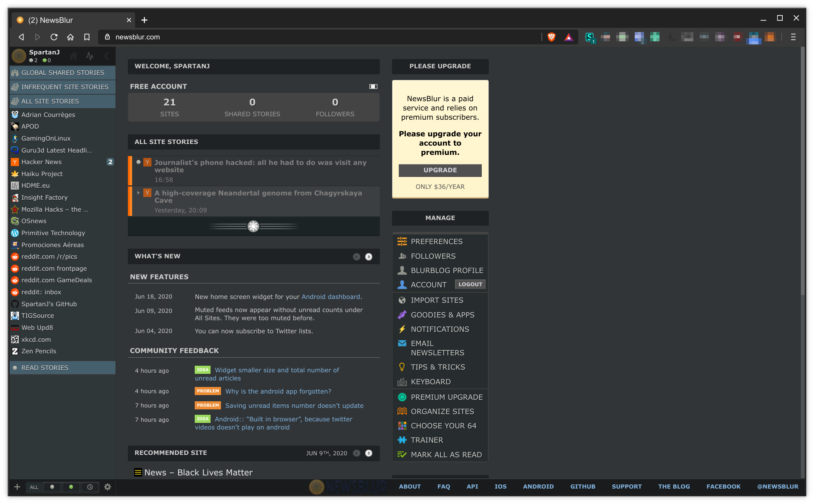Click the Logout button
This screenshot has height=504, width=814.
470,284
